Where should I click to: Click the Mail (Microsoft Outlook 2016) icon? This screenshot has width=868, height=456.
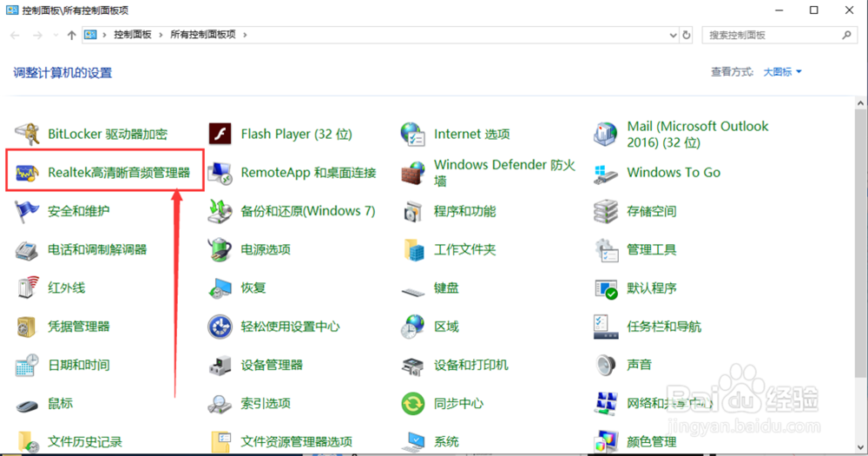[x=606, y=134]
